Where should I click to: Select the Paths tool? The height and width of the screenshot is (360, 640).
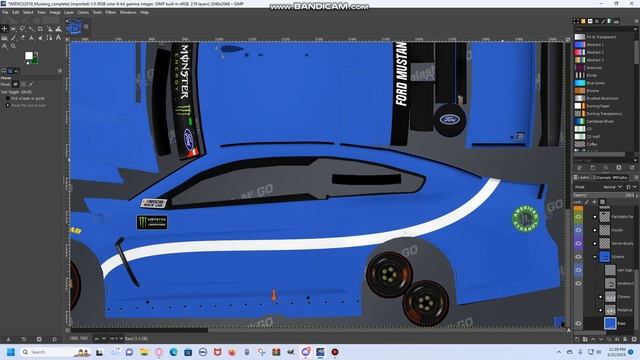coord(49,38)
